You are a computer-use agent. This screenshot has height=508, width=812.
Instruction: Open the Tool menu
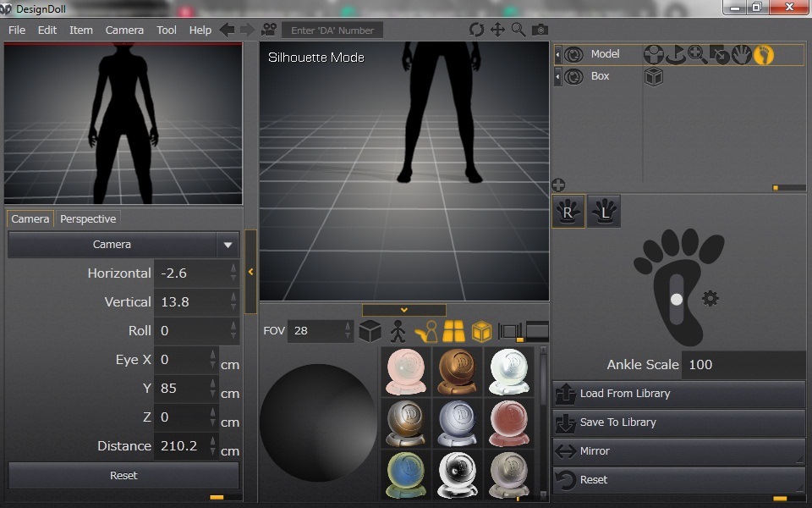167,30
